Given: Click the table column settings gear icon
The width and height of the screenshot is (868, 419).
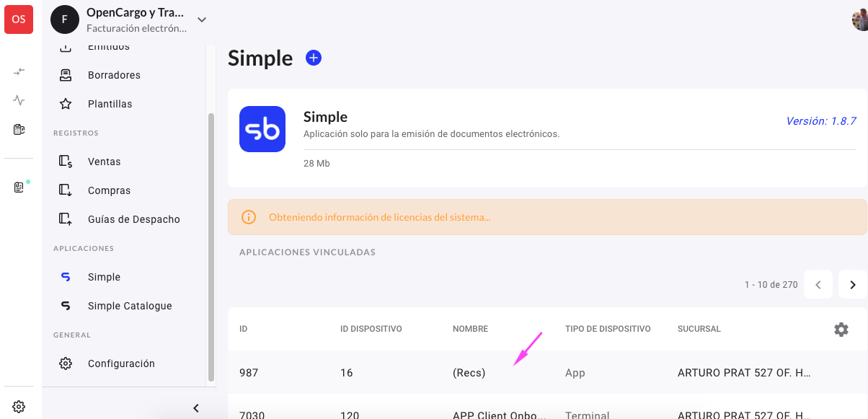Looking at the screenshot, I should pyautogui.click(x=841, y=330).
